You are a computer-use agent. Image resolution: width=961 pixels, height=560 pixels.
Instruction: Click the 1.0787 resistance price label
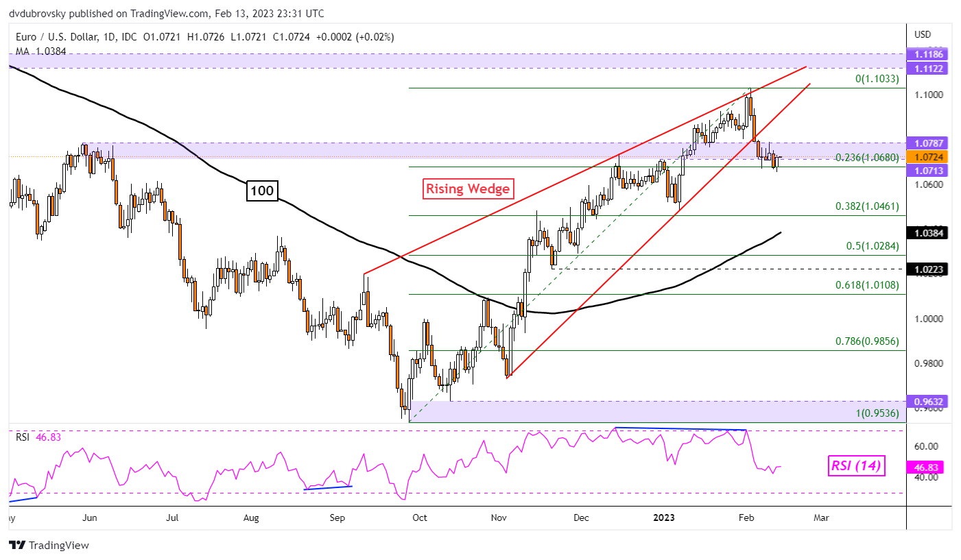tap(927, 143)
